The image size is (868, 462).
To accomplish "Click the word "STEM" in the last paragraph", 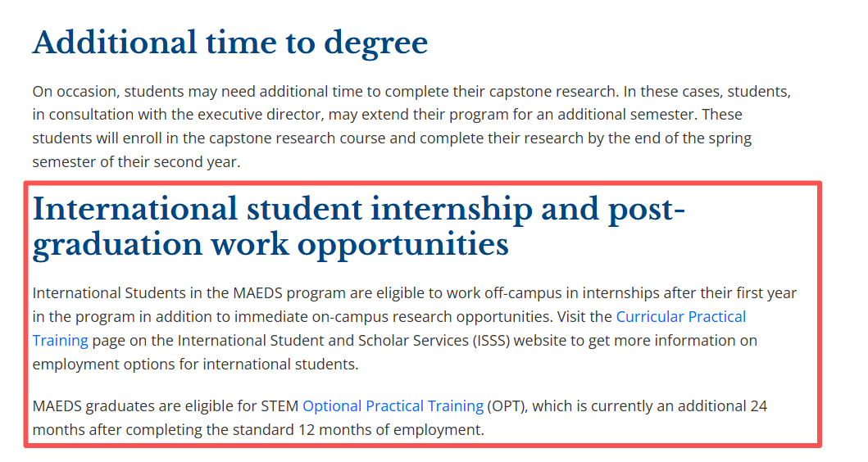I will pyautogui.click(x=279, y=406).
